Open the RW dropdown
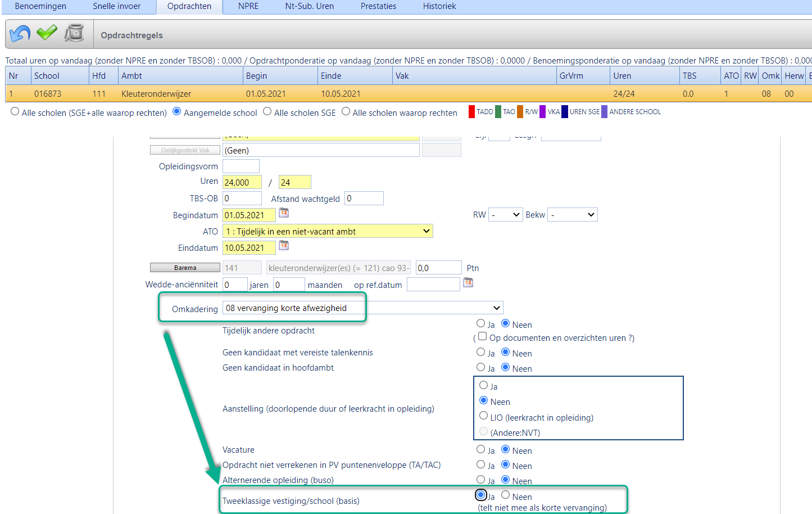Screen dimensions: 812x514 pyautogui.click(x=506, y=215)
